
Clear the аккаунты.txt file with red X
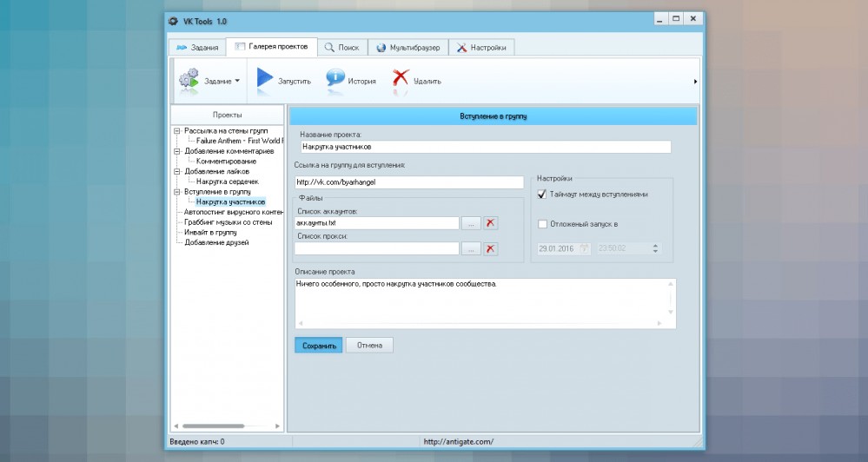click(490, 223)
